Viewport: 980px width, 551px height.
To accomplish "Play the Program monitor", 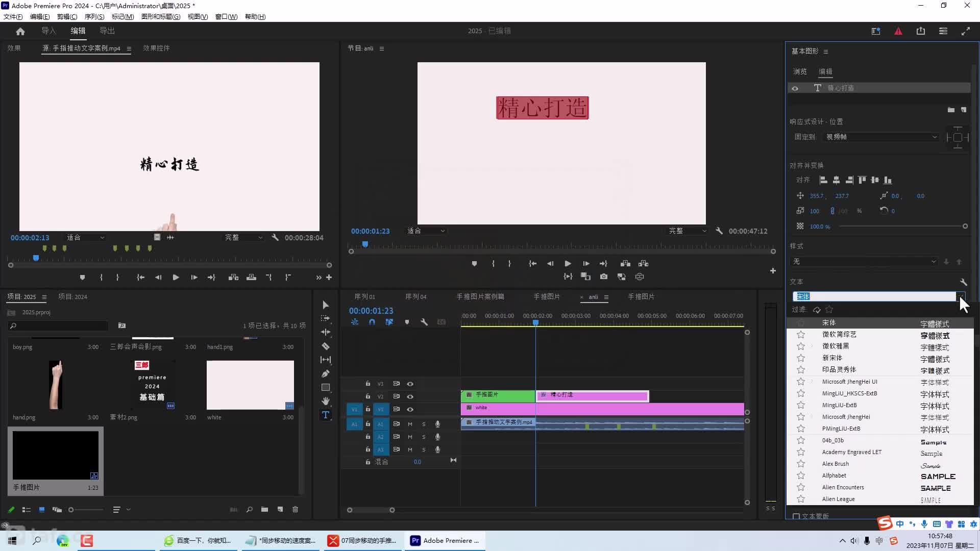I will [x=568, y=263].
